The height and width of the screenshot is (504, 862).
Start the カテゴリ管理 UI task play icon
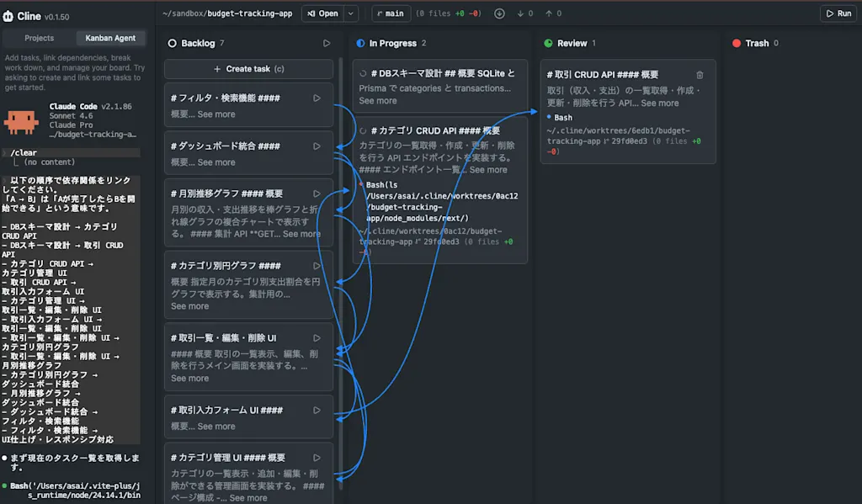317,457
